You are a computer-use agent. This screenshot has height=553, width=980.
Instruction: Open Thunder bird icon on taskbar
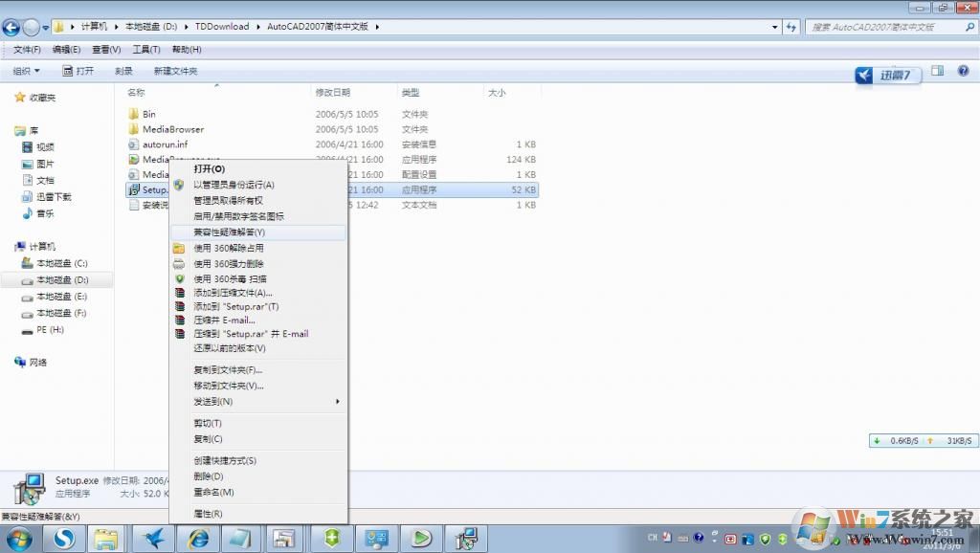[x=153, y=539]
